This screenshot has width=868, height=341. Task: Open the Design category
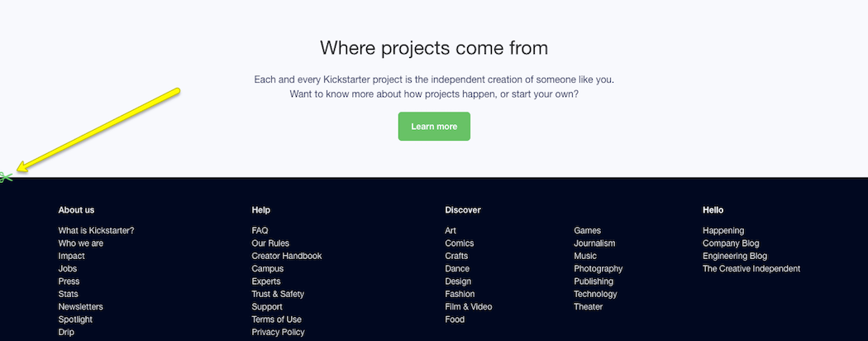pos(458,281)
